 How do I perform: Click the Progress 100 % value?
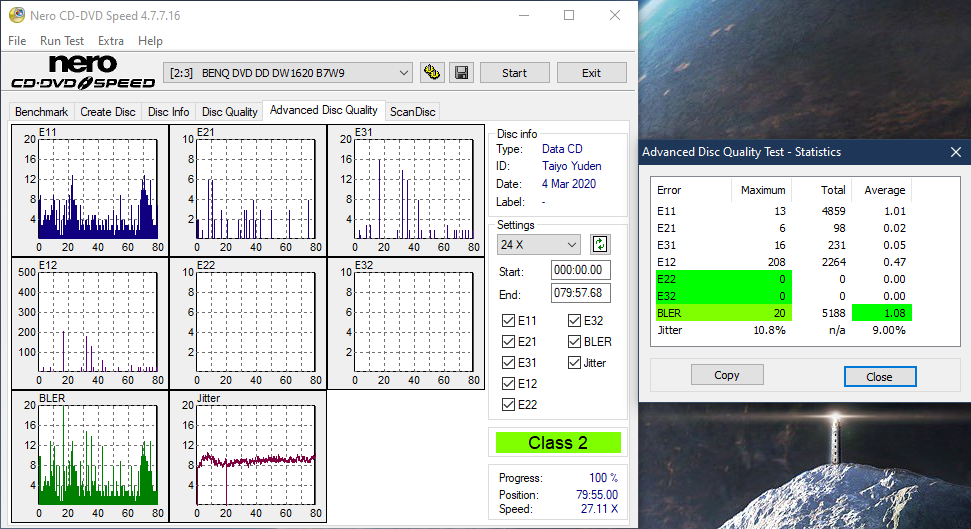click(x=604, y=478)
